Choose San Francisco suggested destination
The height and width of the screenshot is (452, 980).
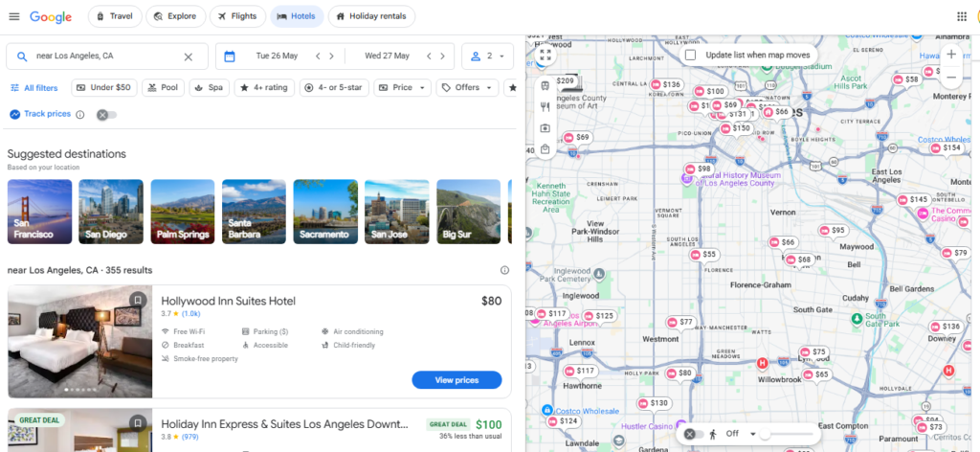39,212
